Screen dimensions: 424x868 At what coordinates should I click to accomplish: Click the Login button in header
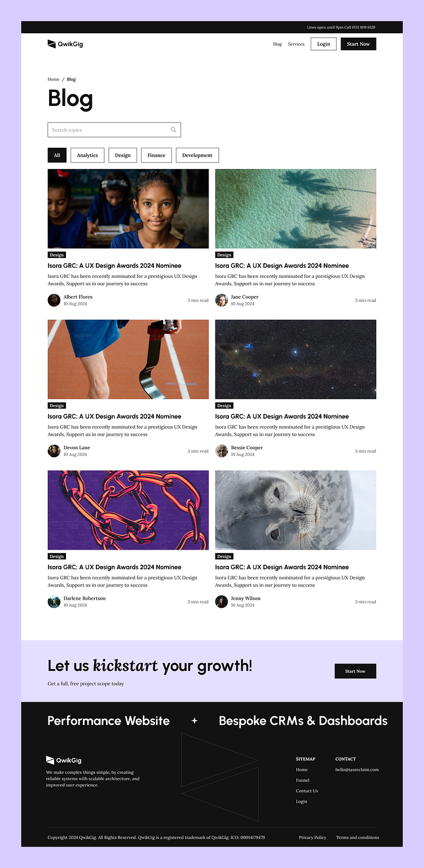point(324,44)
